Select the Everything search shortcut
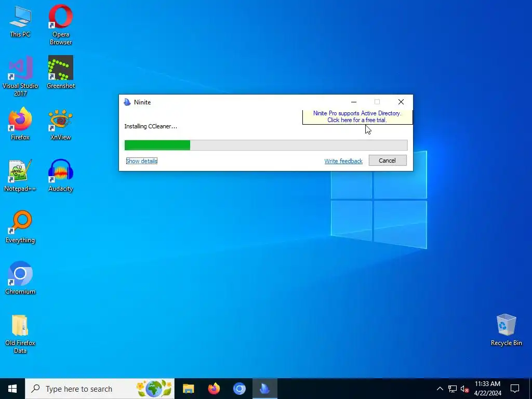 (x=20, y=227)
